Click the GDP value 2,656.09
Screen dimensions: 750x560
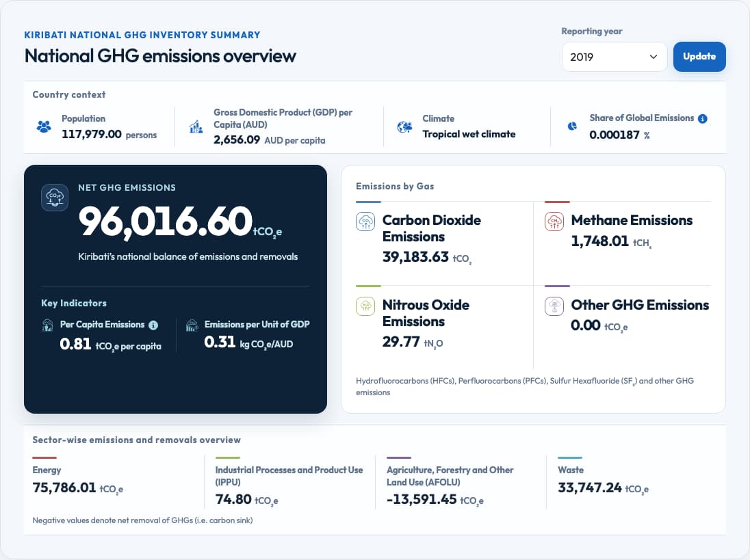(x=237, y=140)
